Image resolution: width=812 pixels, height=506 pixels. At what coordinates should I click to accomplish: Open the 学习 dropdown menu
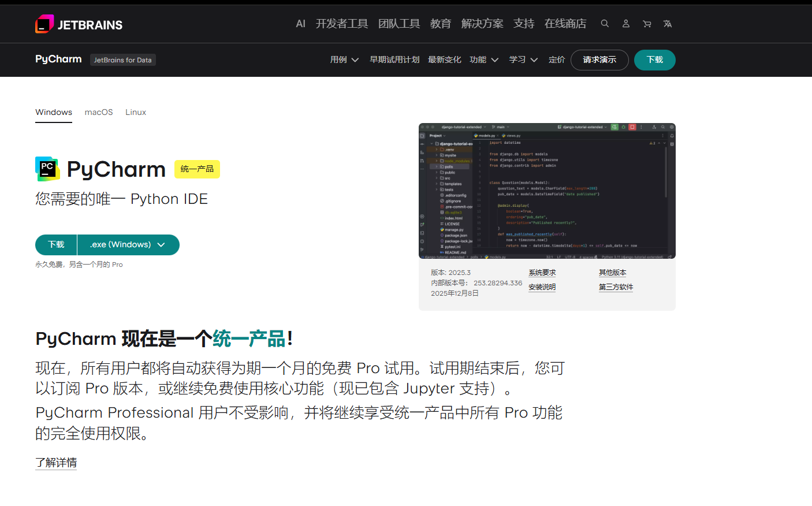pos(523,60)
